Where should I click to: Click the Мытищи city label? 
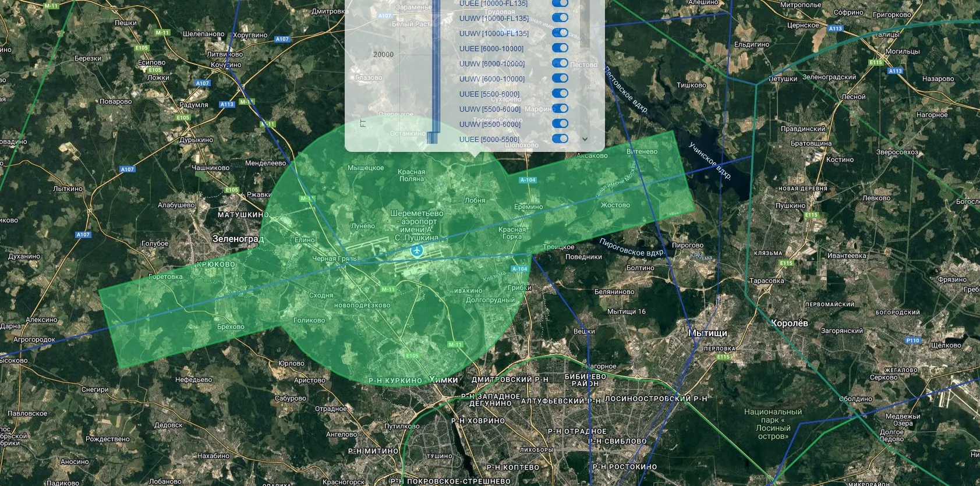(708, 333)
